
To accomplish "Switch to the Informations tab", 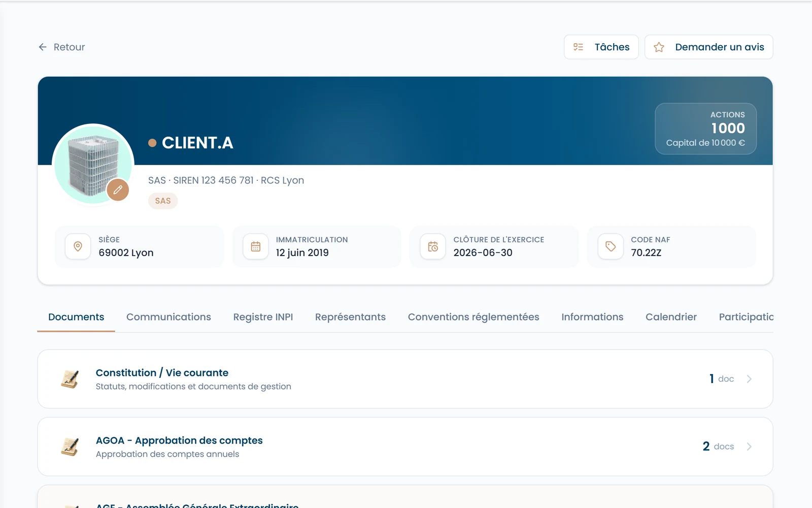I will tap(592, 317).
